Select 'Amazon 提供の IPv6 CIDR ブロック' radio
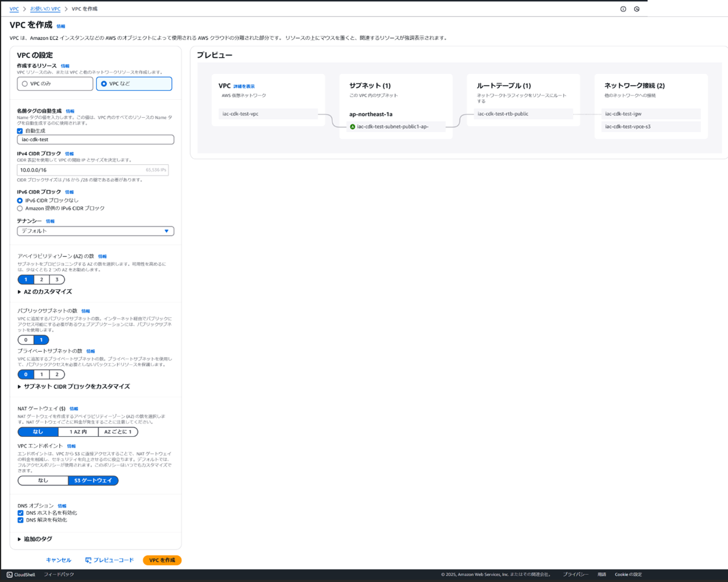728x582 pixels. point(20,208)
